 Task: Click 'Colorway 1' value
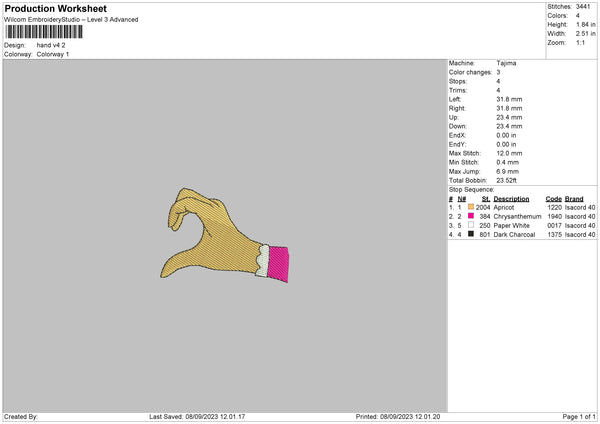53,54
